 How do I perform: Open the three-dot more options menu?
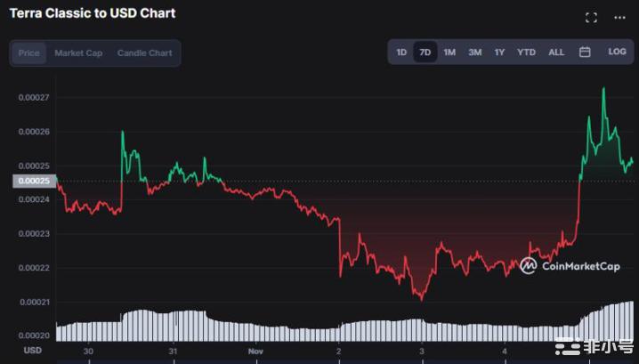619,17
